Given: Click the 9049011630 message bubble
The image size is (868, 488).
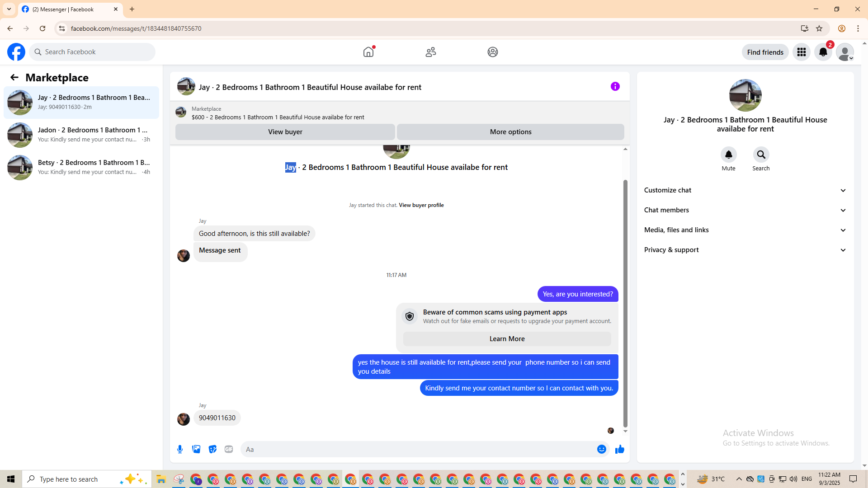Looking at the screenshot, I should click(217, 418).
